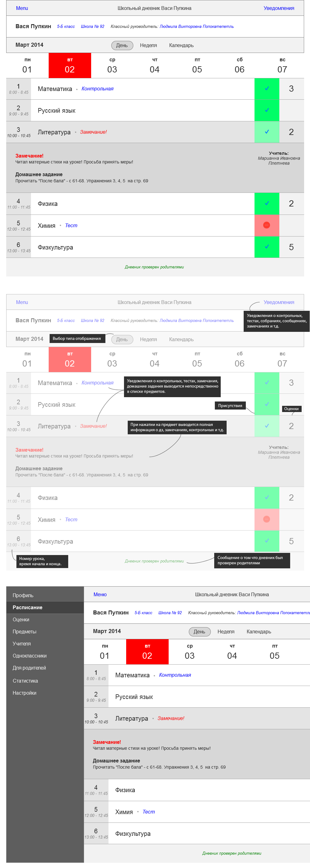Click Физкультура attendance checkmark in top diary

click(267, 247)
